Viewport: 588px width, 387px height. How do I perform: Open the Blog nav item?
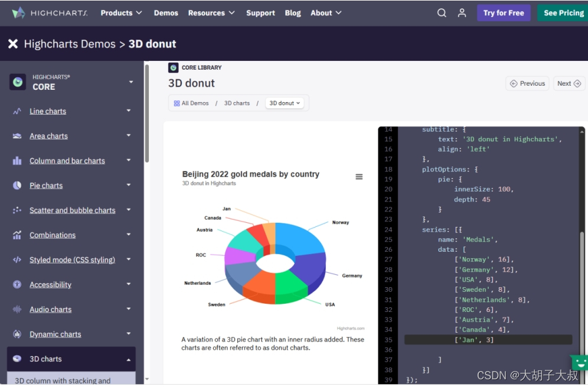tap(292, 13)
